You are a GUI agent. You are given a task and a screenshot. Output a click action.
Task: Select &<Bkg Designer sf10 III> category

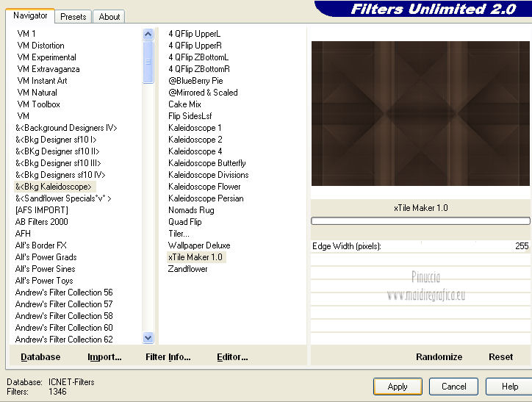(x=58, y=163)
